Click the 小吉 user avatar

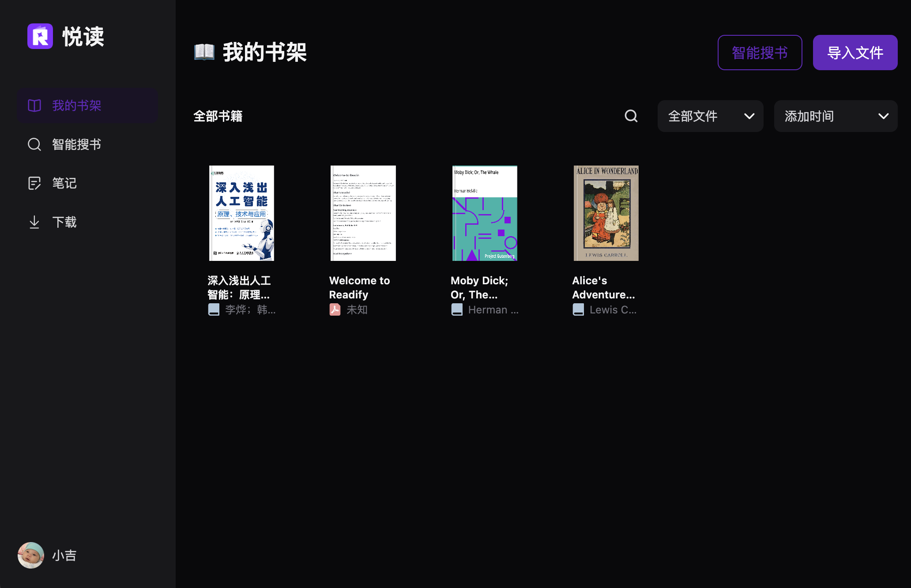click(x=31, y=555)
